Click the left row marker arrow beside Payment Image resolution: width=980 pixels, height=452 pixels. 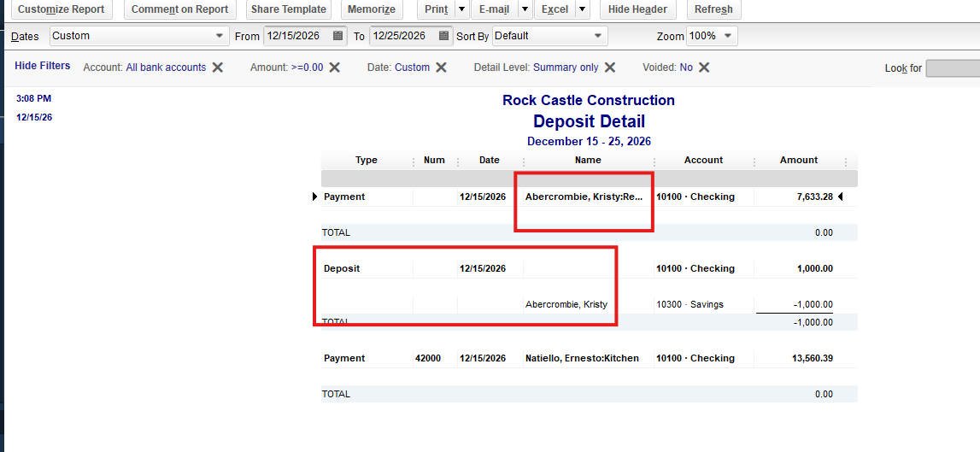click(315, 197)
